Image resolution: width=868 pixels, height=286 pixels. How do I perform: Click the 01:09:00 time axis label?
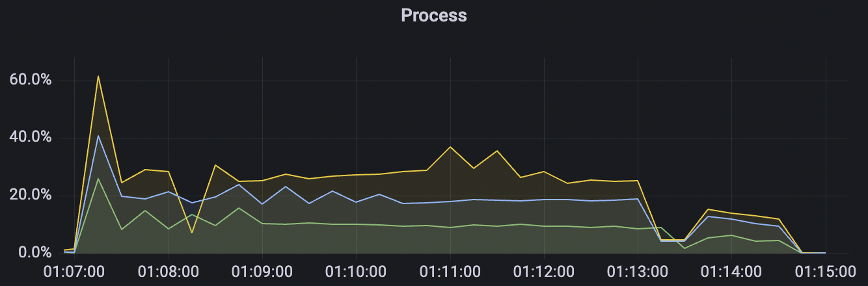262,270
